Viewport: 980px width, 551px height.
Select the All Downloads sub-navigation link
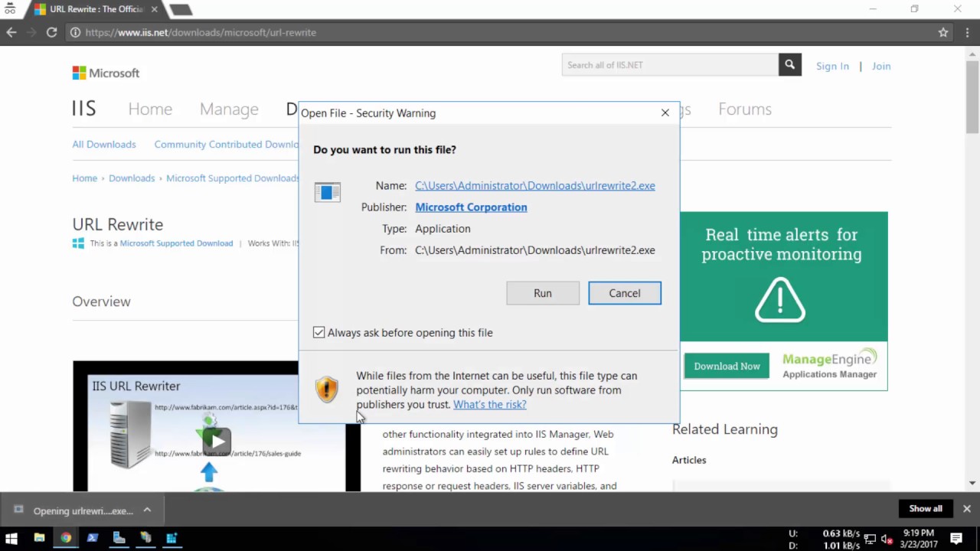[104, 144]
